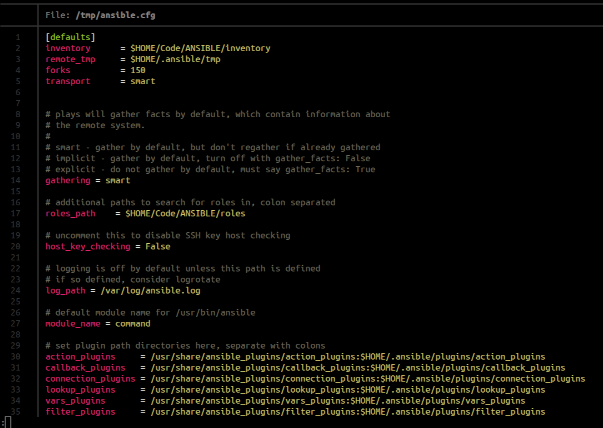Click the log_path key
603x428 pixels.
tap(65, 291)
